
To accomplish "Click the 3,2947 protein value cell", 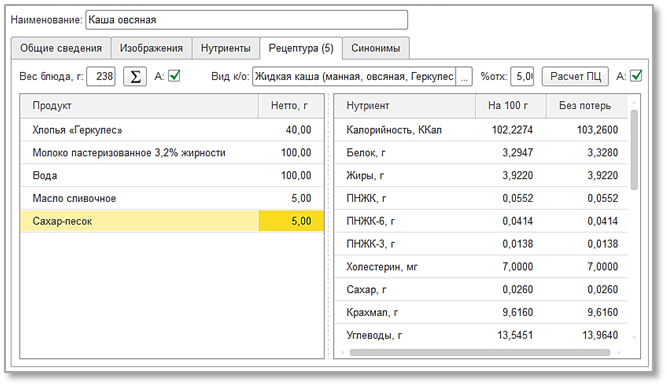I will (x=510, y=153).
